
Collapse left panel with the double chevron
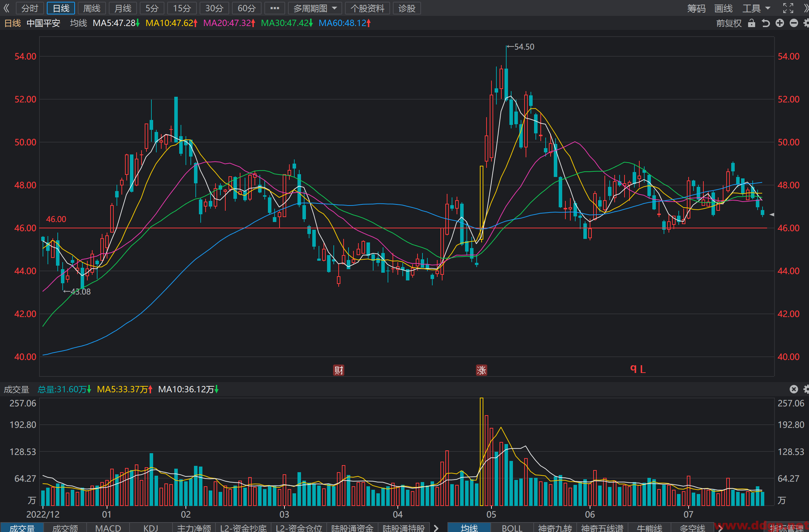(6, 8)
